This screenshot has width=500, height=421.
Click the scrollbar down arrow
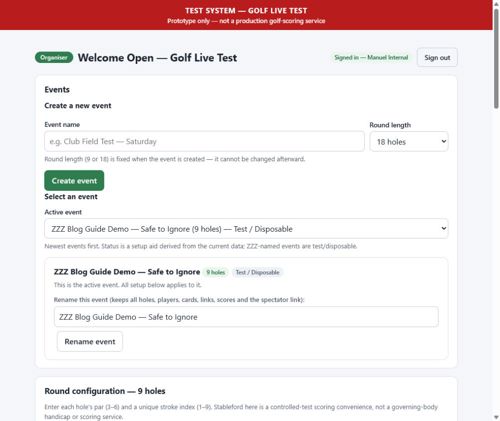(496, 417)
